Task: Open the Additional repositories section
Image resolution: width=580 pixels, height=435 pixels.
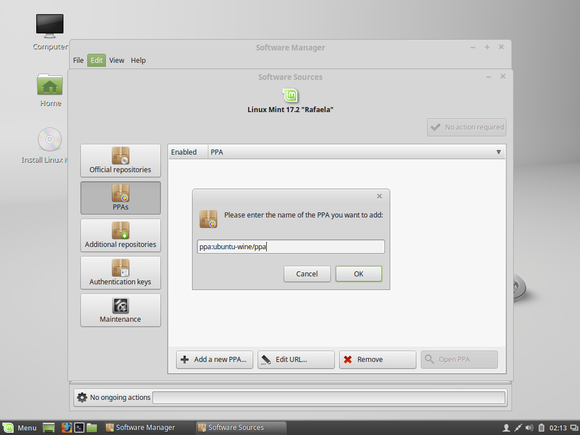Action: (120, 235)
